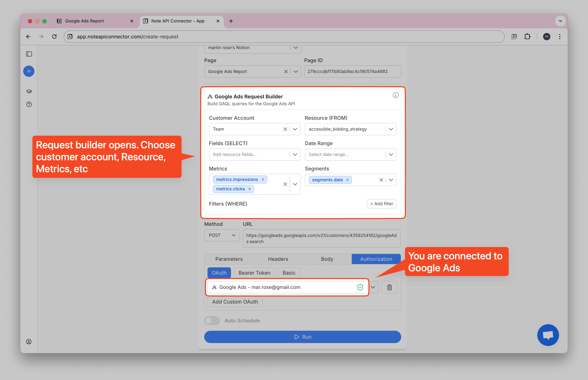Clear the Google Ads Report page selection

286,72
